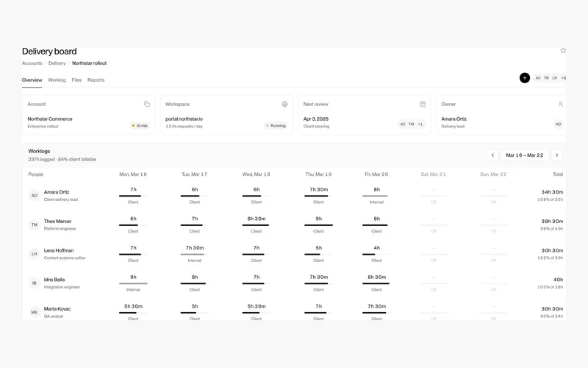Click Theo Mercer's Thursday 9h progress bar
This screenshot has width=588, height=368.
[318, 225]
